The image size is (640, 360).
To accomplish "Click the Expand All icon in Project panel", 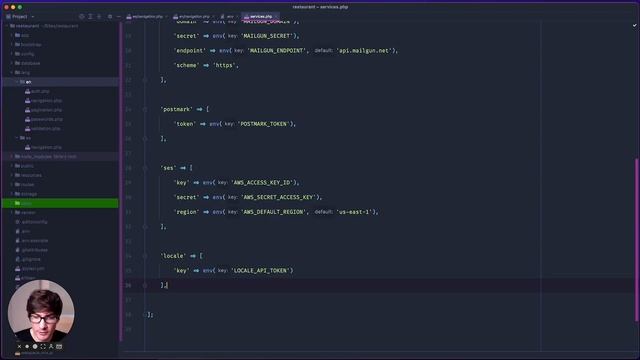I will pos(90,17).
